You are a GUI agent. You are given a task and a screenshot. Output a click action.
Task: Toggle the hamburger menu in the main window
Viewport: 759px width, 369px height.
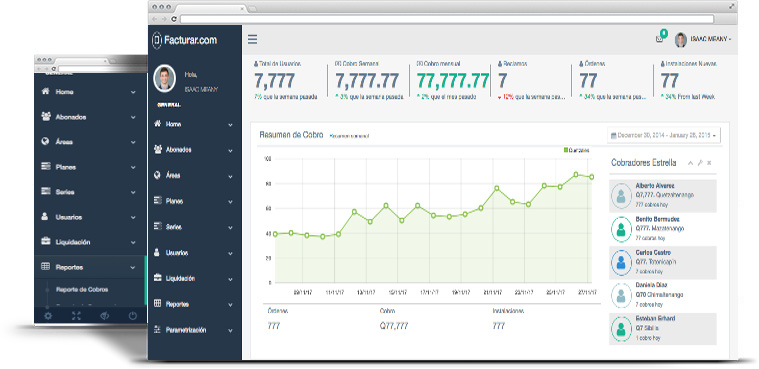(x=252, y=39)
